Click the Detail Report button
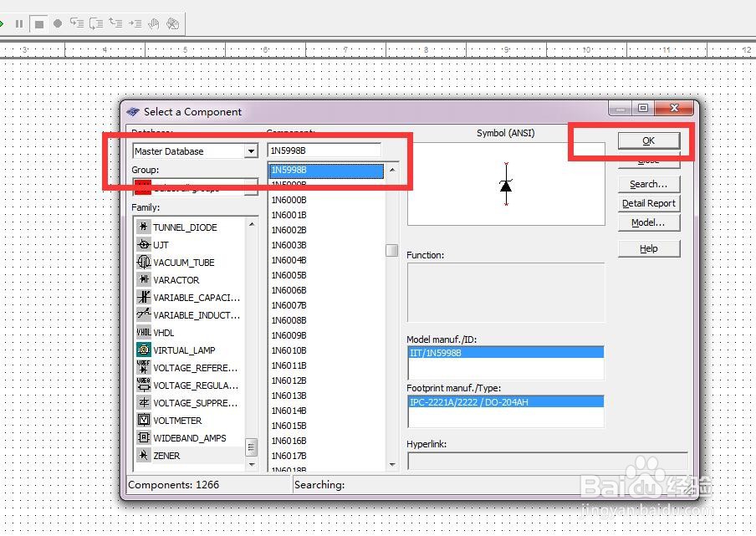 [x=649, y=203]
